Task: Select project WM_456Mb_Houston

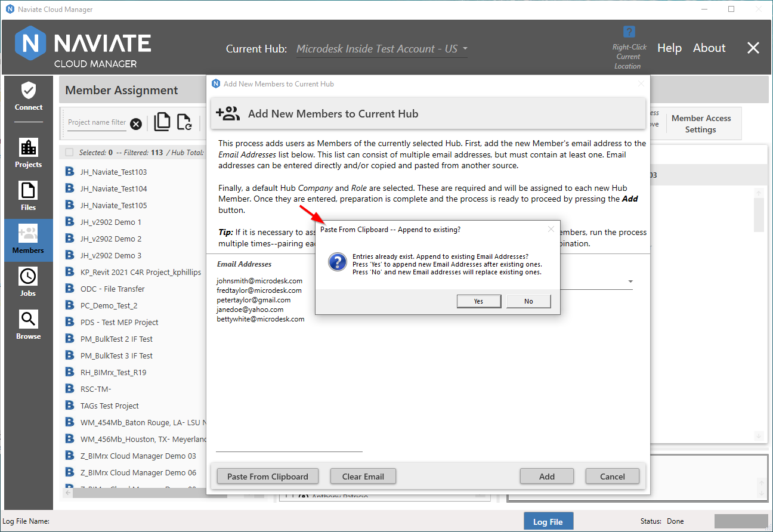Action: 143,439
